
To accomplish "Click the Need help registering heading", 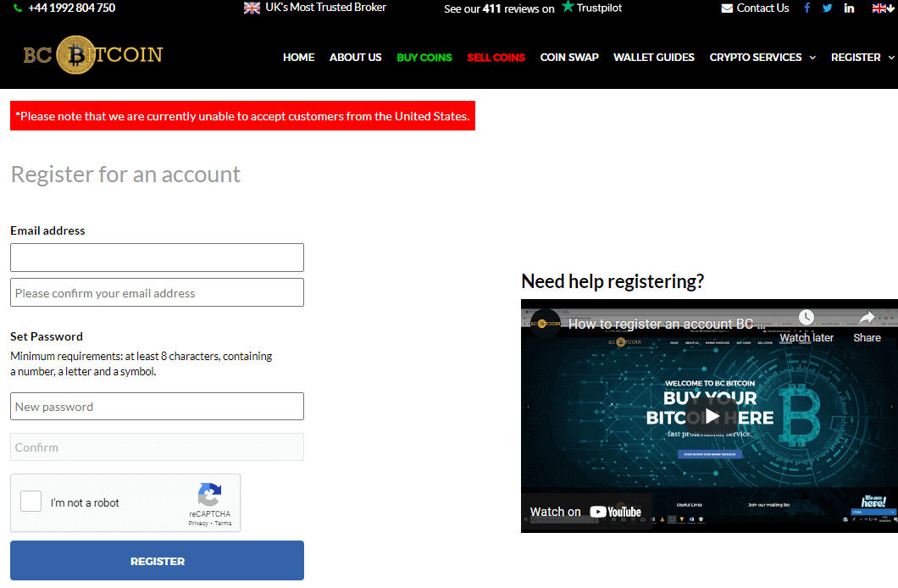I will coord(613,281).
